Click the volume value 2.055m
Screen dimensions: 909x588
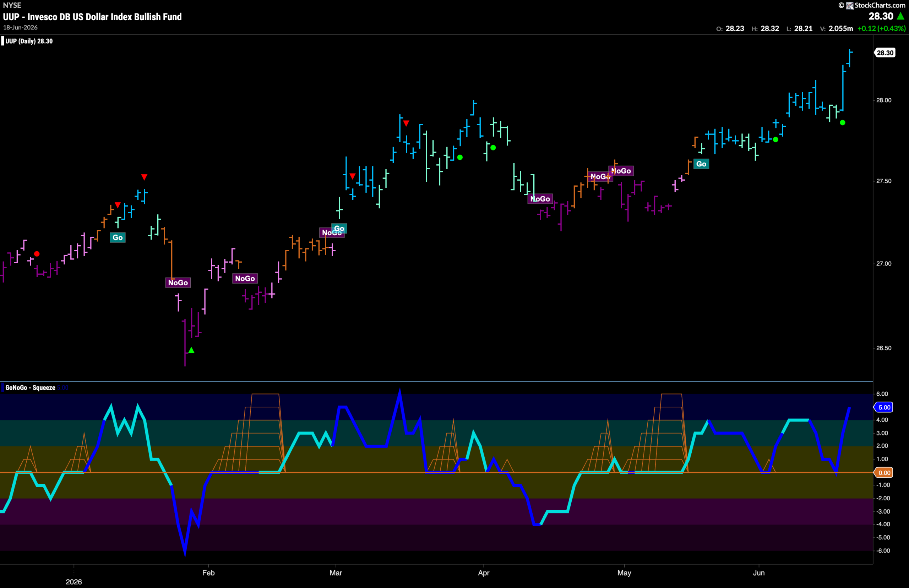coord(840,29)
